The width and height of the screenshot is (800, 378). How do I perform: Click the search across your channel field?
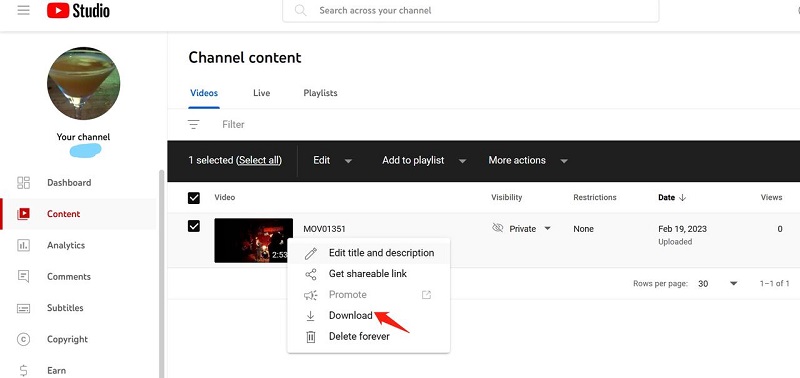coord(470,10)
